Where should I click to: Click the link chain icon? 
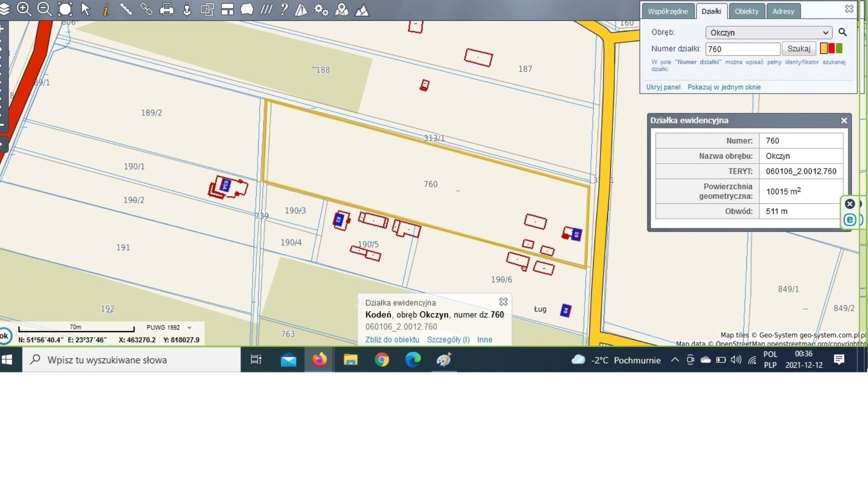(x=146, y=9)
